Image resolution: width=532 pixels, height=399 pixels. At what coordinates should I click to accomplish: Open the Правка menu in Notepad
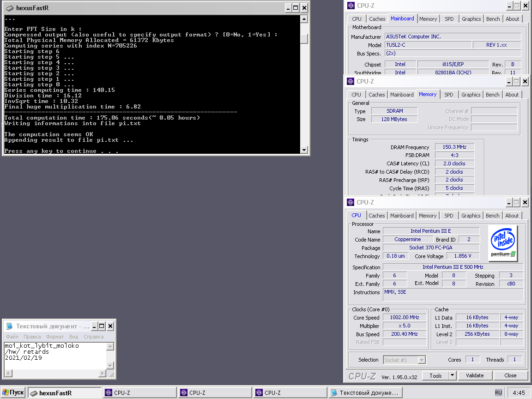coord(32,337)
